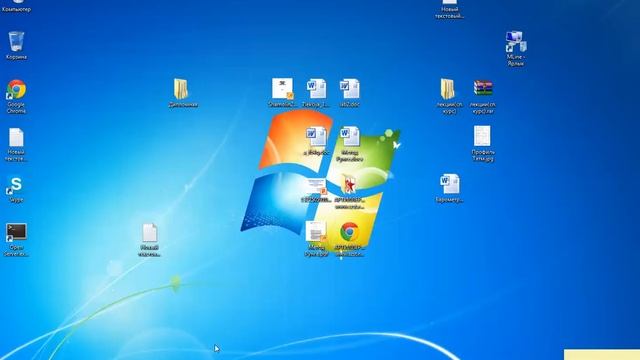The image size is (640, 360).
Task: Select the Новый текстовый label above the лекции folder
Action: (449, 13)
